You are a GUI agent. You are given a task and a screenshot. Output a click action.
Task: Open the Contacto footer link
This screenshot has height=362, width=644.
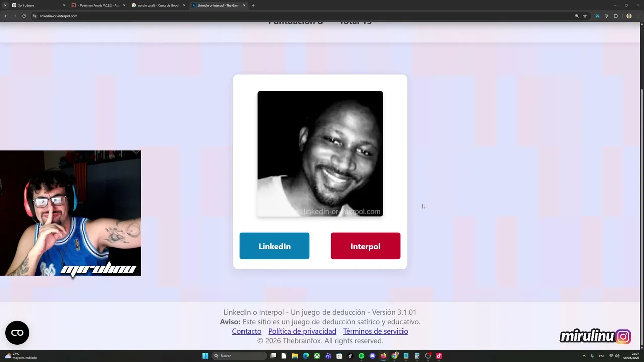pos(247,331)
